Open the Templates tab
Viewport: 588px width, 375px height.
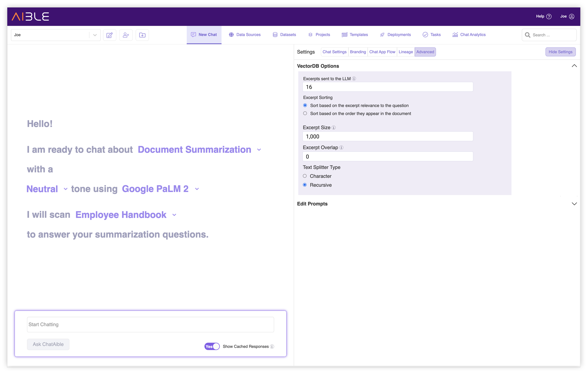pos(355,35)
